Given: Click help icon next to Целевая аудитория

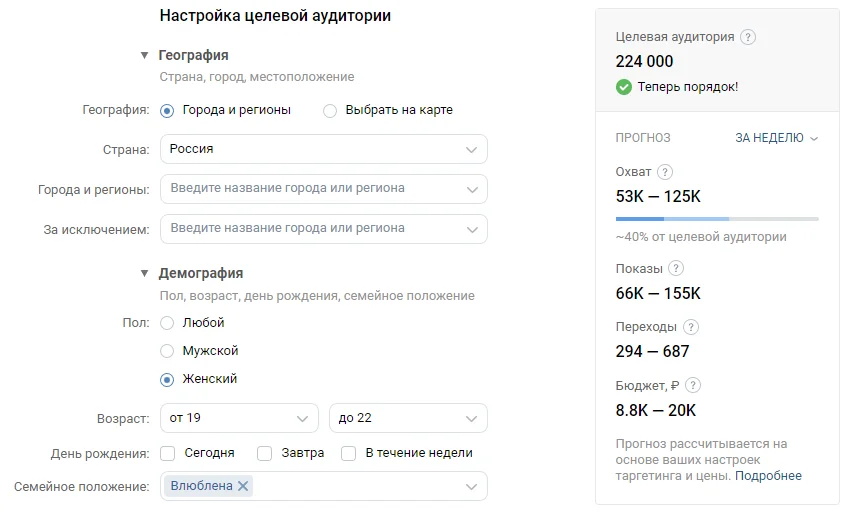Looking at the screenshot, I should click(x=749, y=37).
